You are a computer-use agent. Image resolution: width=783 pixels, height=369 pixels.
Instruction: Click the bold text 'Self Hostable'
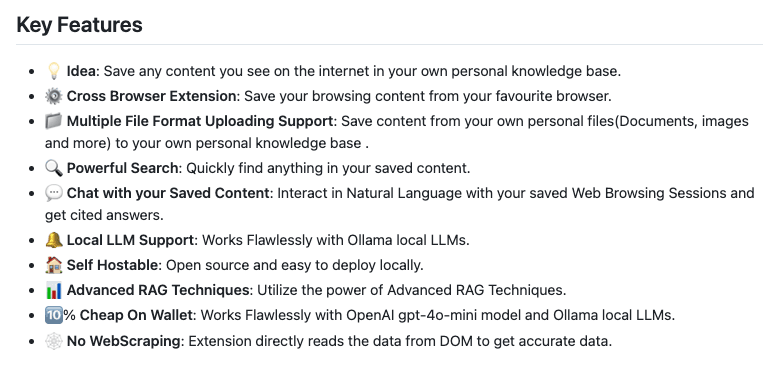(112, 265)
